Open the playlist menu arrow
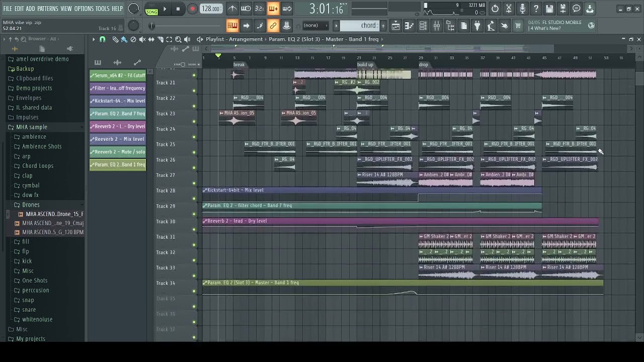Image resolution: width=644 pixels, height=362 pixels. pos(94,39)
